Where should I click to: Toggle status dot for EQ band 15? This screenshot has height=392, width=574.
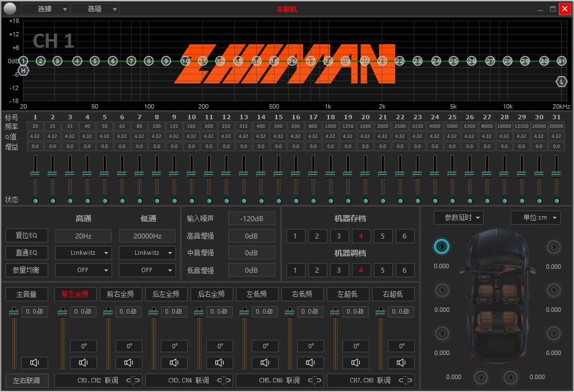coord(279,200)
